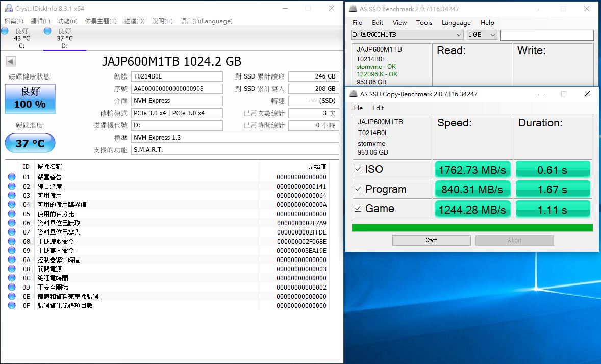This screenshot has height=364, width=601.
Task: Open Edit menu in Copy-Benchmark window
Action: 378,108
